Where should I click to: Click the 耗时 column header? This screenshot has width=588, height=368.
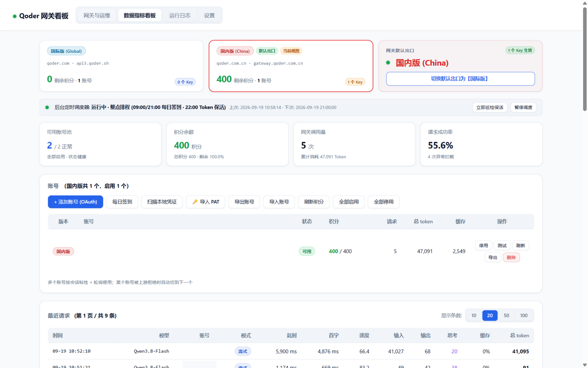292,336
